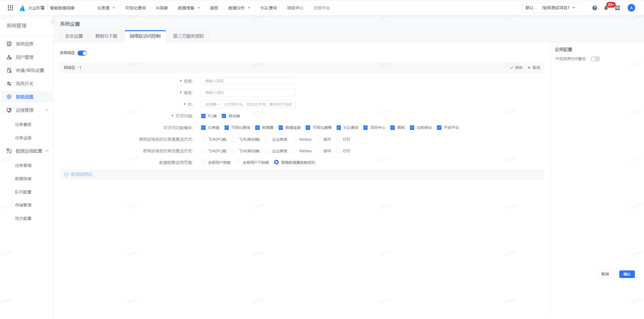Focus the 名称 input field

pyautogui.click(x=248, y=81)
